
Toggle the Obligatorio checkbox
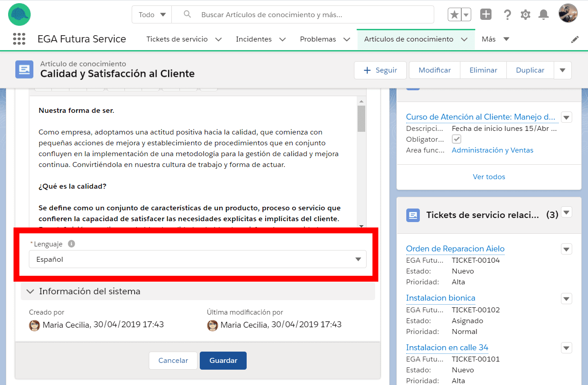[x=456, y=139]
